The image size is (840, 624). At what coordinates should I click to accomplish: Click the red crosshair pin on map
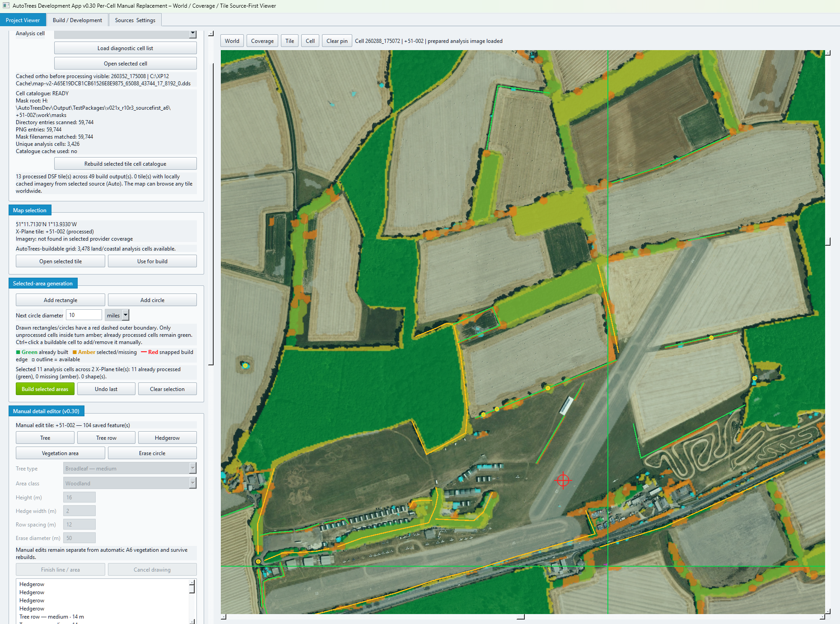click(563, 480)
